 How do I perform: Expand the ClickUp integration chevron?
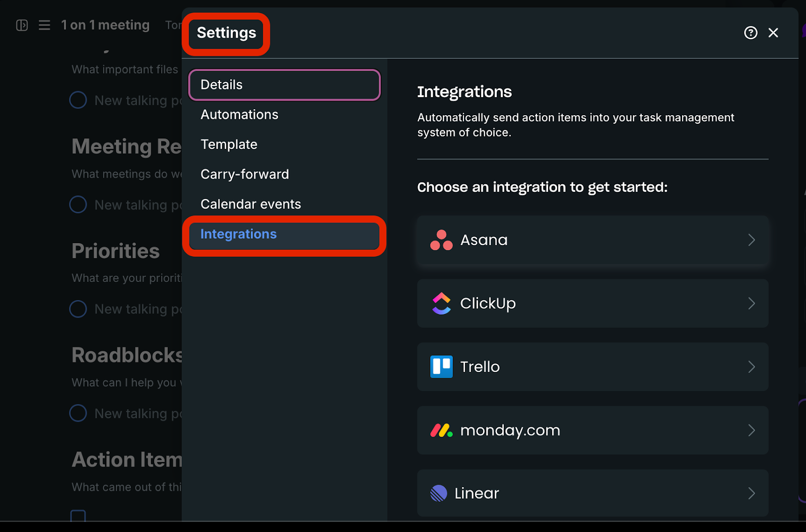(751, 303)
